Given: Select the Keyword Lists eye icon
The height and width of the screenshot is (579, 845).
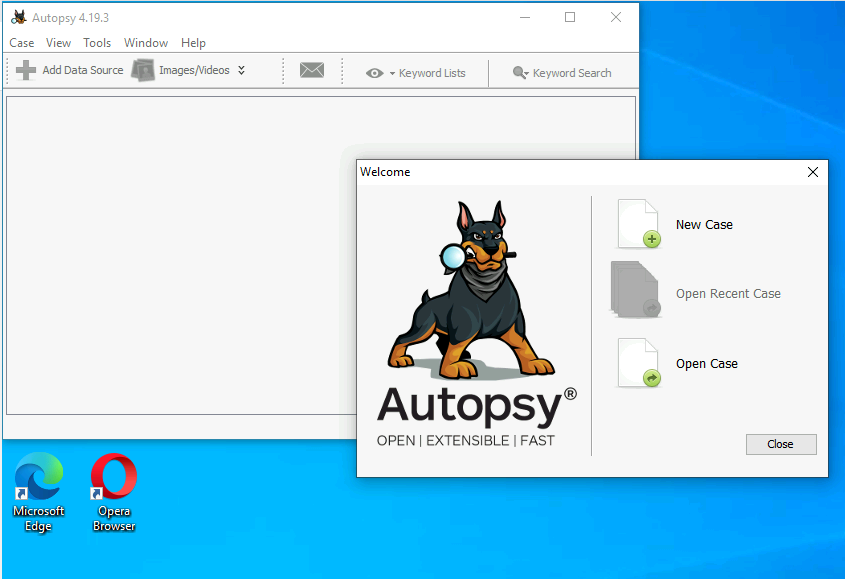Looking at the screenshot, I should [x=374, y=72].
